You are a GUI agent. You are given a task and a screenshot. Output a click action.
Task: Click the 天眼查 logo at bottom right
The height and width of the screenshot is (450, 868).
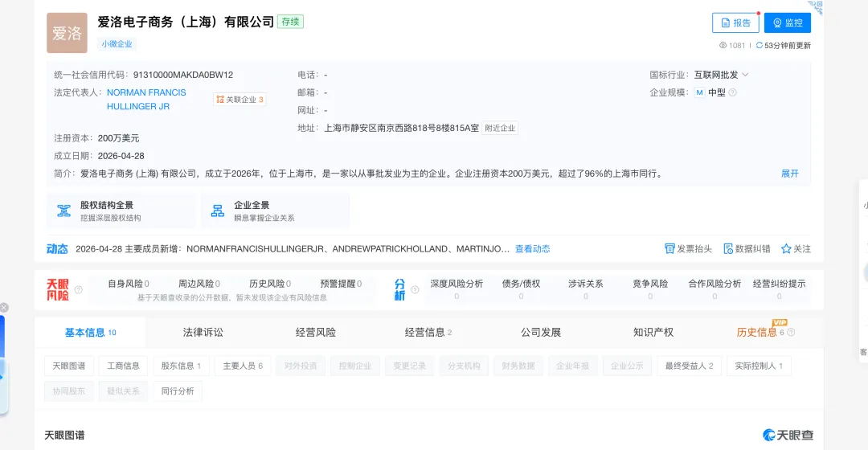pyautogui.click(x=788, y=435)
